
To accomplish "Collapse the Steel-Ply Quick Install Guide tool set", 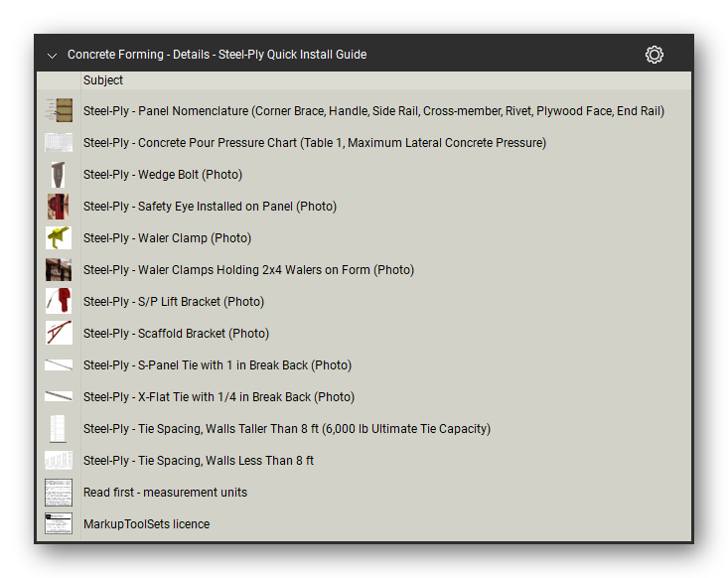I will [52, 56].
